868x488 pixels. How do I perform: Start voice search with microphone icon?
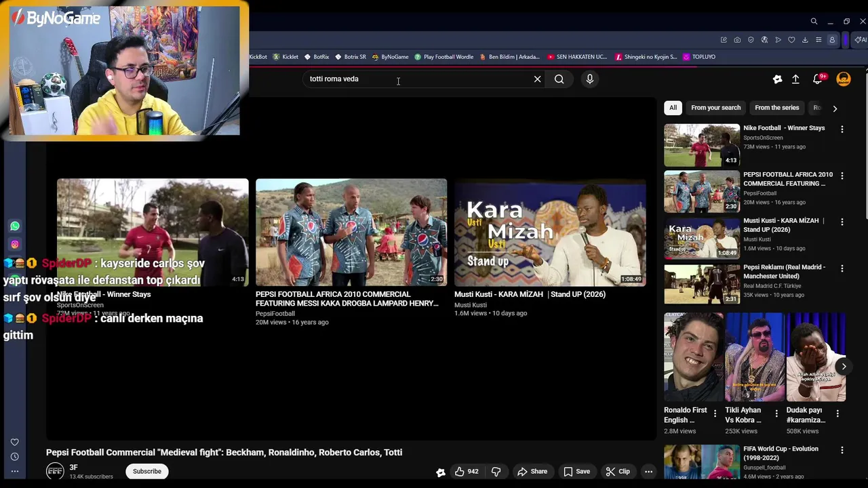[x=590, y=79]
